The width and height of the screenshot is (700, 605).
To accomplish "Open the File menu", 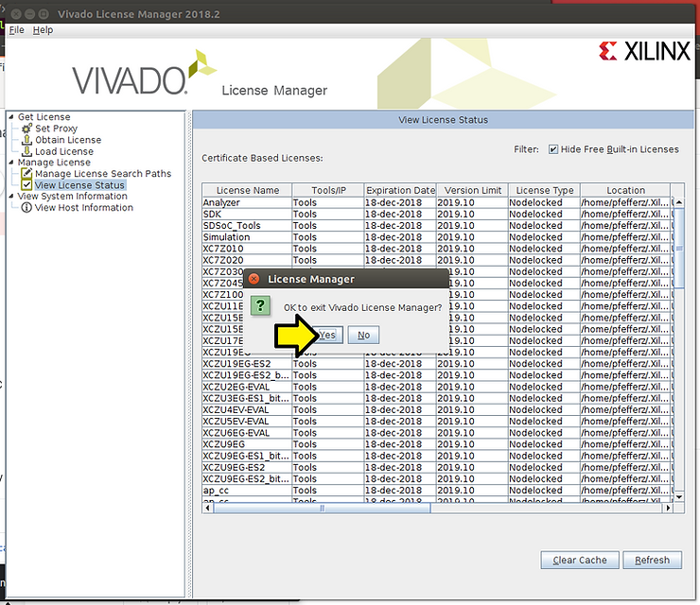I will 16,30.
